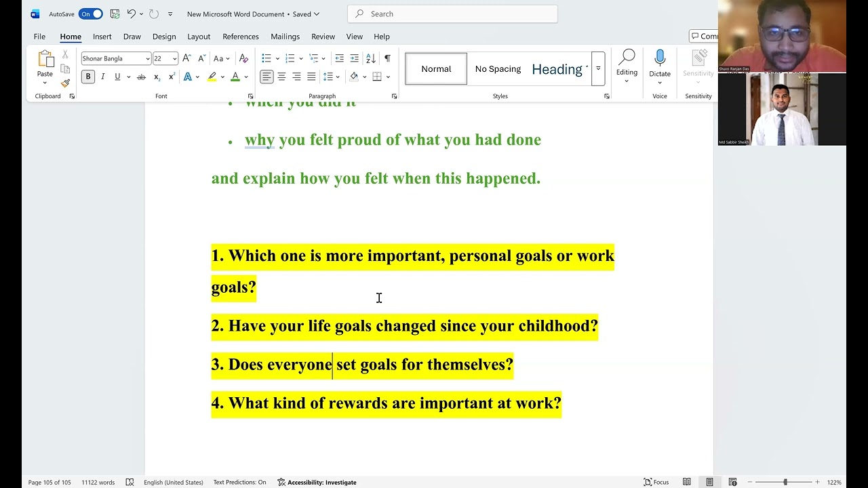Click the Paste clipboard icon
The image size is (868, 488).
coord(45,60)
